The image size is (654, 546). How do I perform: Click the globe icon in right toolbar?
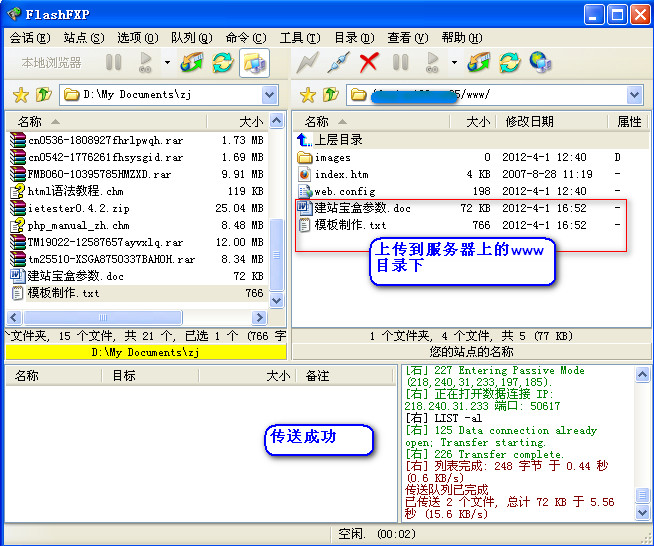point(540,62)
